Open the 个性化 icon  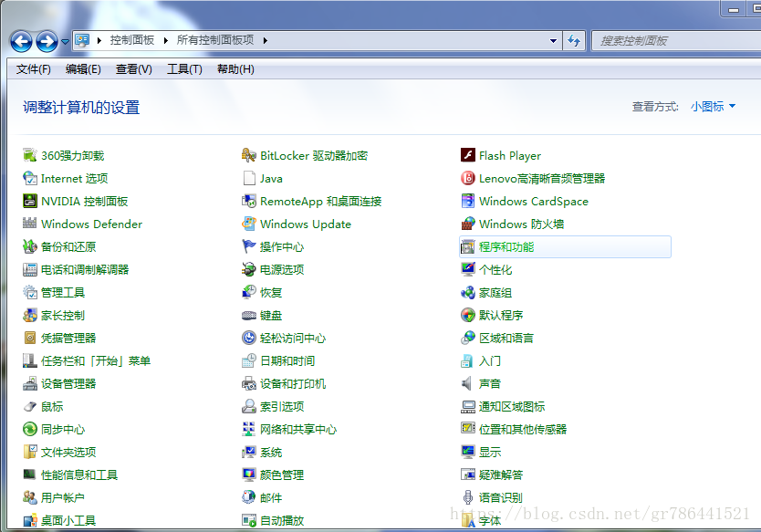[x=468, y=269]
